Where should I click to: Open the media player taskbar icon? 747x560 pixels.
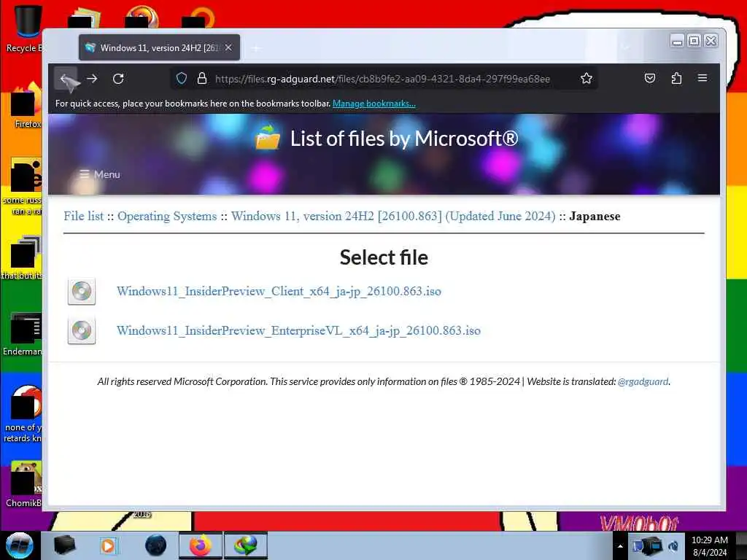point(109,545)
